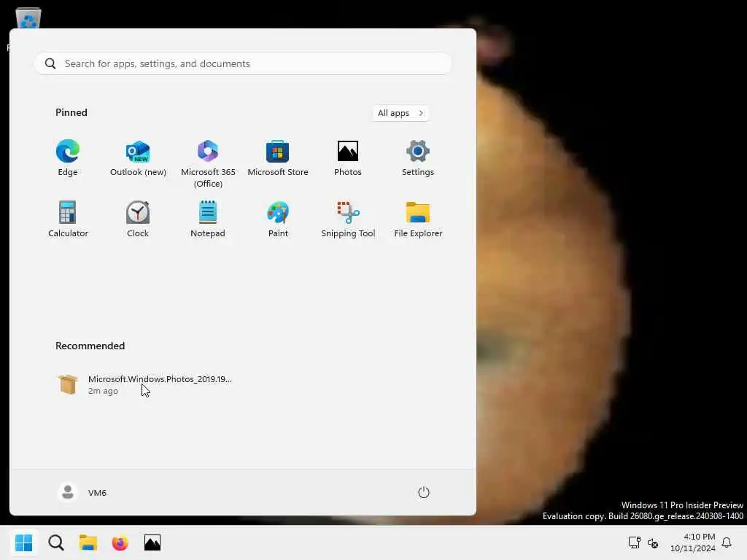Image resolution: width=747 pixels, height=560 pixels.
Task: Launch Notepad from pinned apps
Action: click(x=208, y=219)
